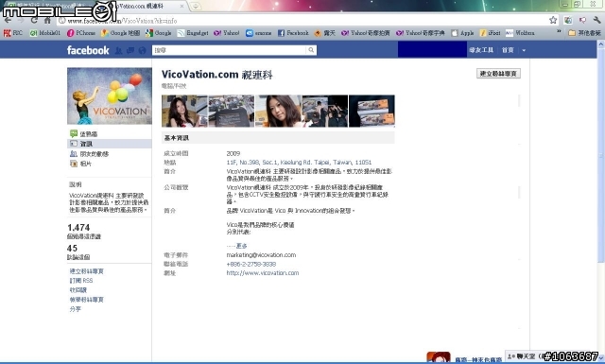
Task: Open the Facebook bookmark in bookmarks bar
Action: [x=293, y=33]
